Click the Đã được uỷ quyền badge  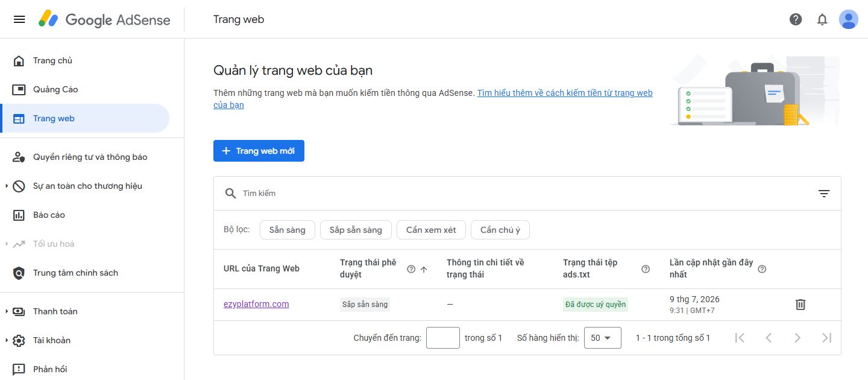(596, 305)
